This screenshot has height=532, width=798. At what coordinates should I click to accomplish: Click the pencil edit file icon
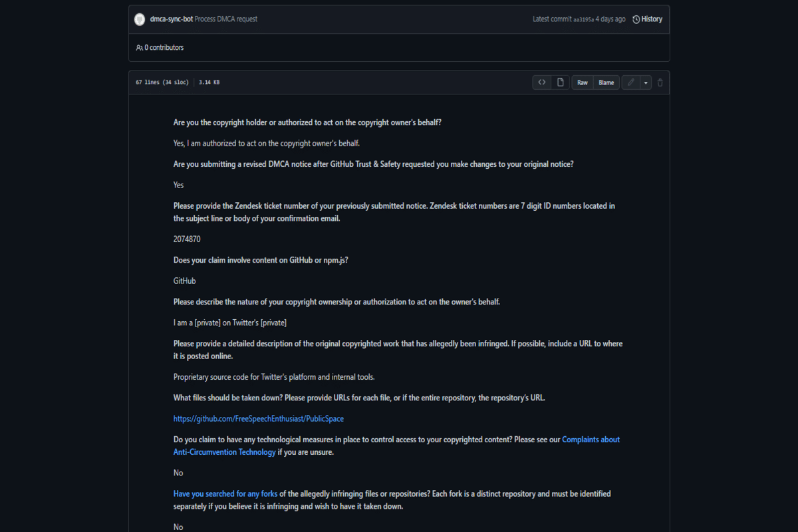(630, 82)
